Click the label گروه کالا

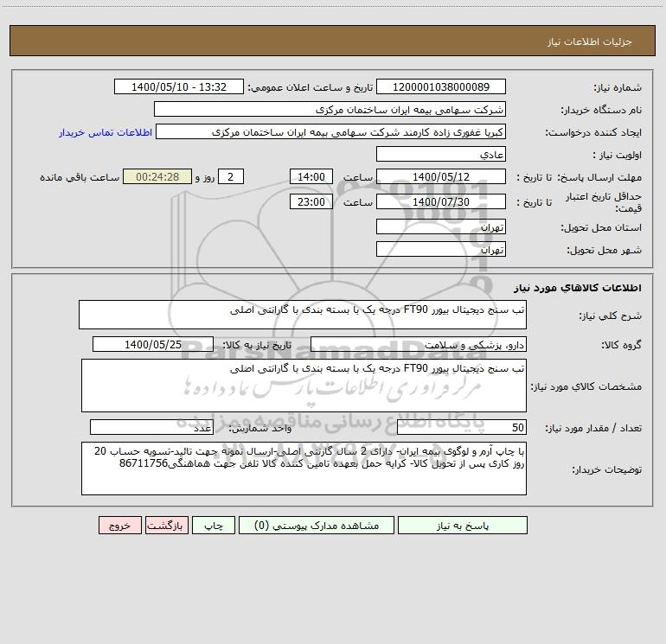click(x=621, y=345)
